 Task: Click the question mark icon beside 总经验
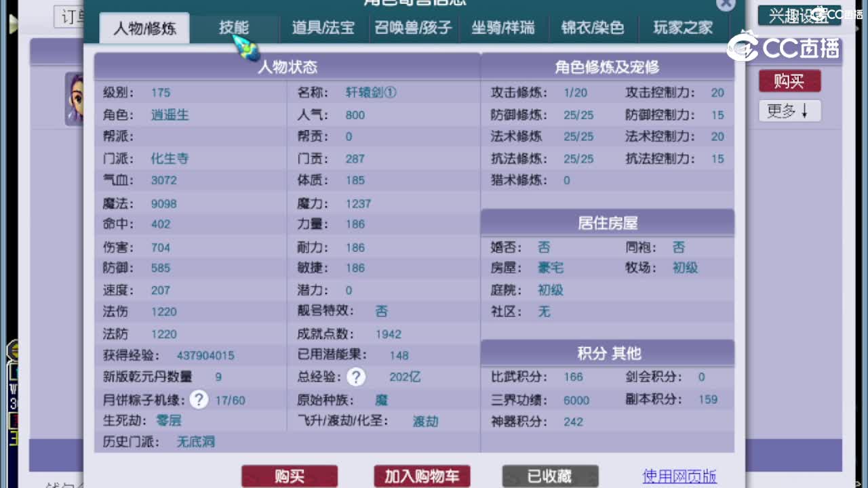pos(356,377)
